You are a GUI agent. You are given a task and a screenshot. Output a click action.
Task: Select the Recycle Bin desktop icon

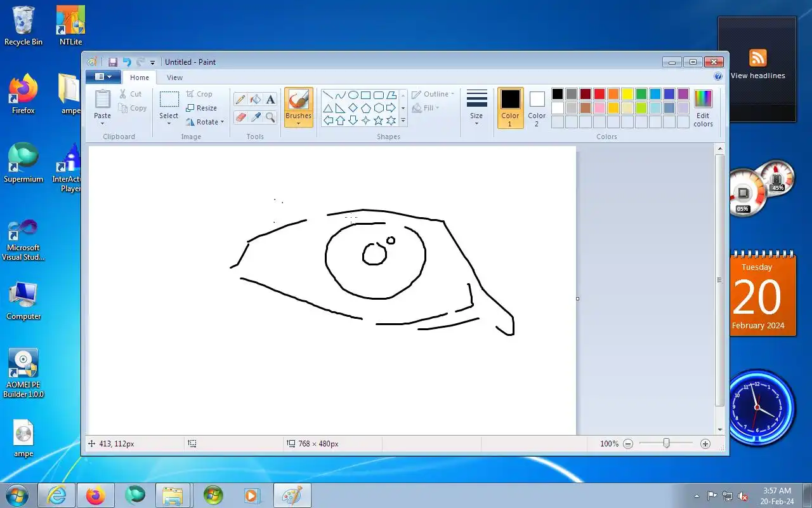tap(23, 26)
